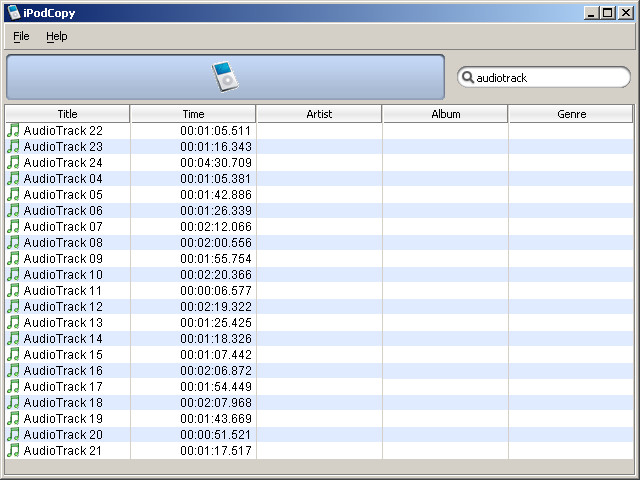
Task: Click the music note icon for AudioTrack 23
Action: [x=13, y=147]
